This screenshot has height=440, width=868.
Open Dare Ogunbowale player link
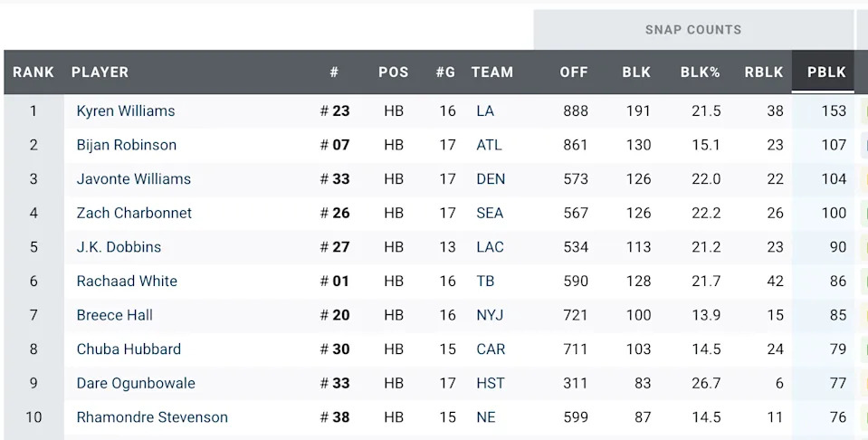tap(136, 383)
